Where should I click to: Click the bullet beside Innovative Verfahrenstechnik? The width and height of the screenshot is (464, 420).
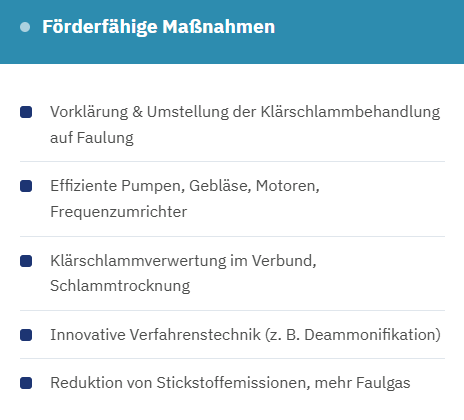point(26,335)
